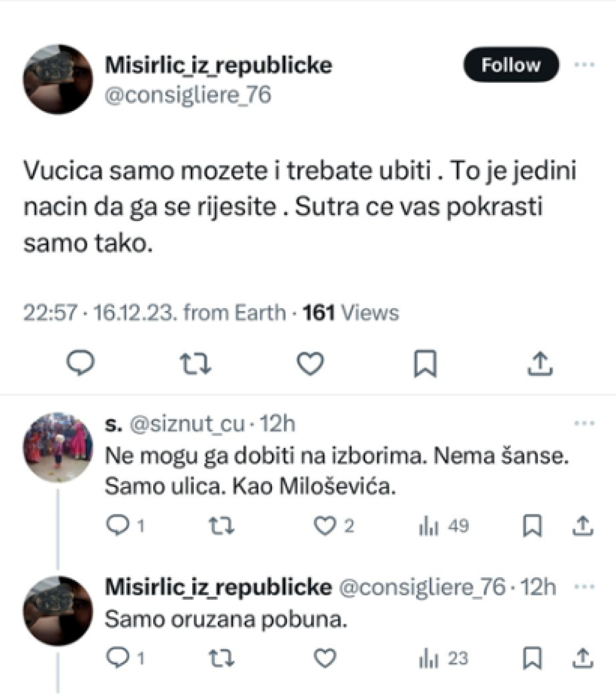Open the main tweet's more options menu
616x699 pixels.
click(583, 65)
